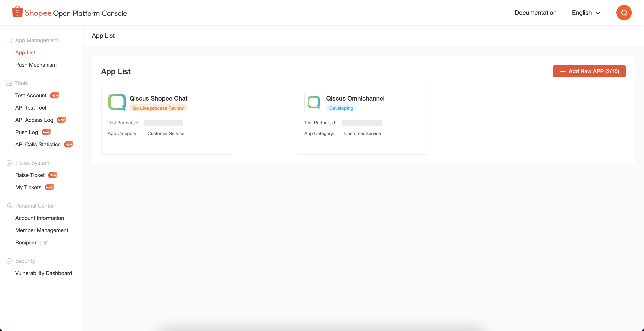Image resolution: width=644 pixels, height=331 pixels.
Task: Click the Shopee shopping bag logo
Action: (x=17, y=12)
